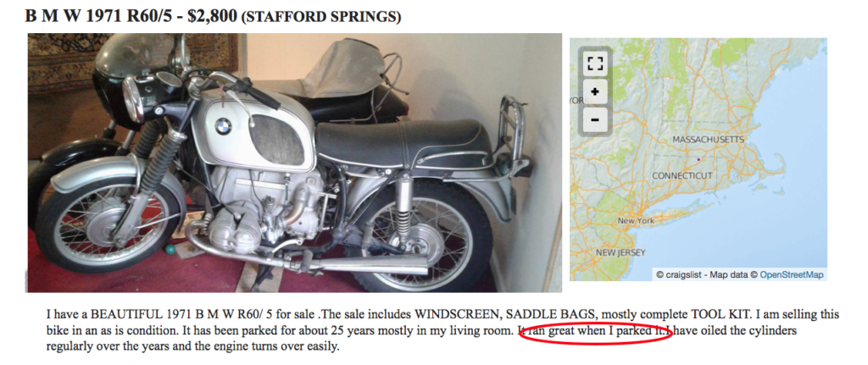
Task: Zoom in on the map
Action: click(x=595, y=91)
